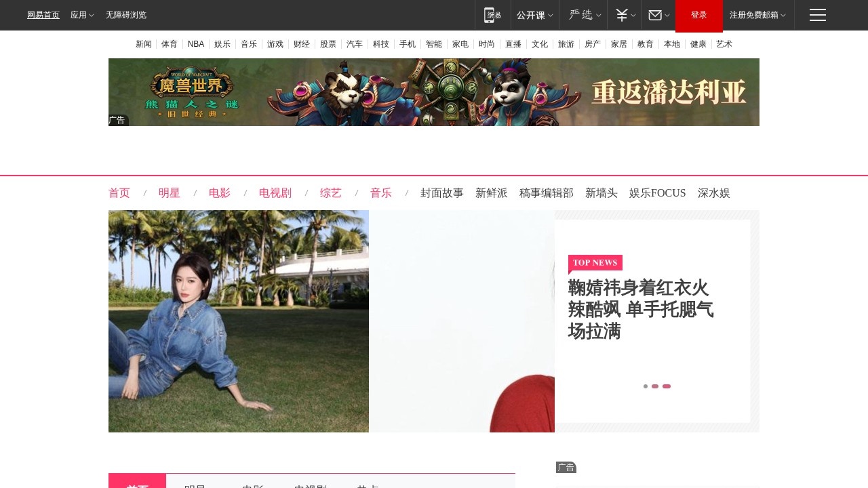
Task: Select the first carousel indicator dot
Action: click(646, 386)
